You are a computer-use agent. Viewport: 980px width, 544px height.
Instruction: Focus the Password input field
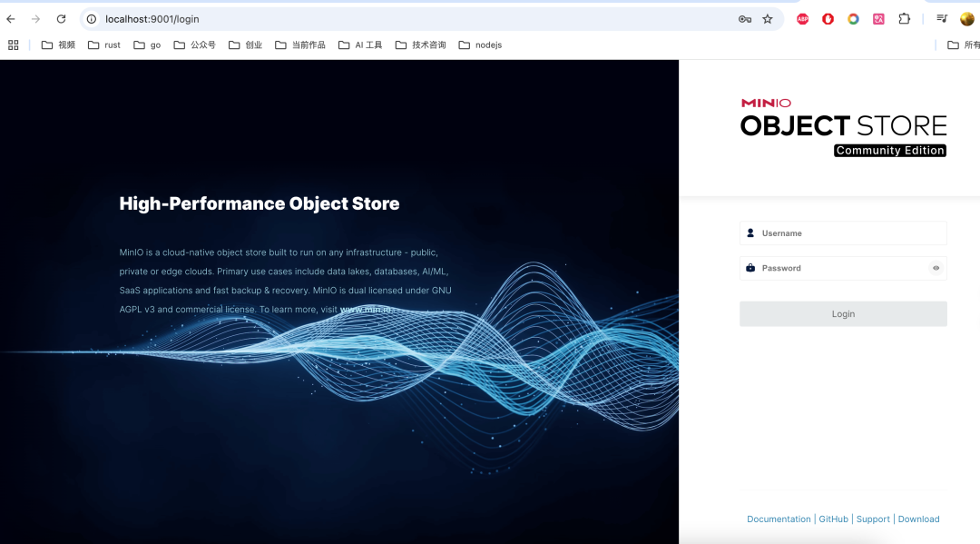835,268
